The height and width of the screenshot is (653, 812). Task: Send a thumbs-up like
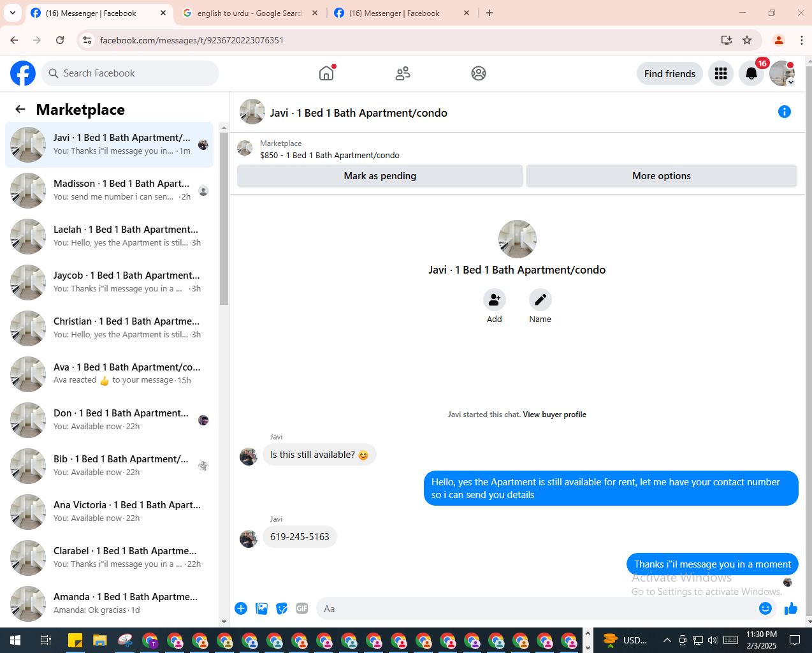[791, 608]
